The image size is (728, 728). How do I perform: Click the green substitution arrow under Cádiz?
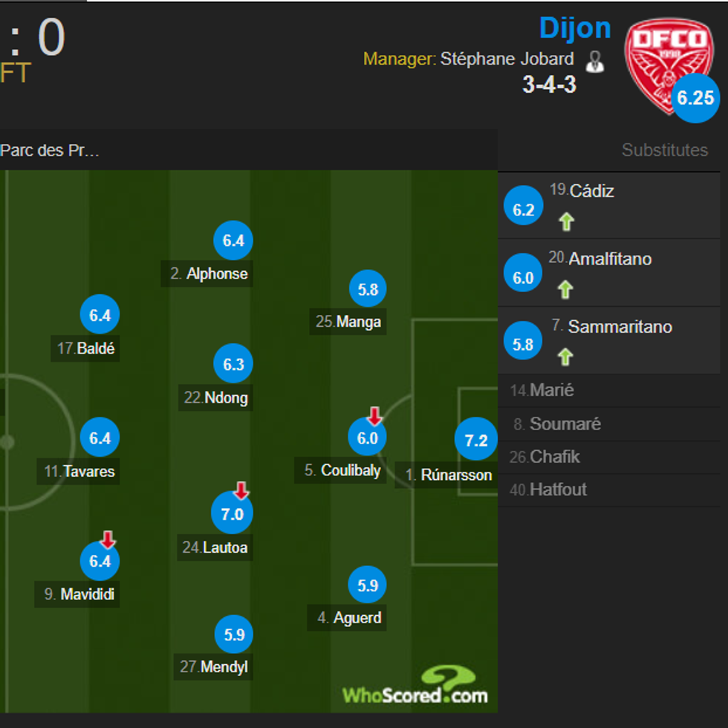click(566, 221)
